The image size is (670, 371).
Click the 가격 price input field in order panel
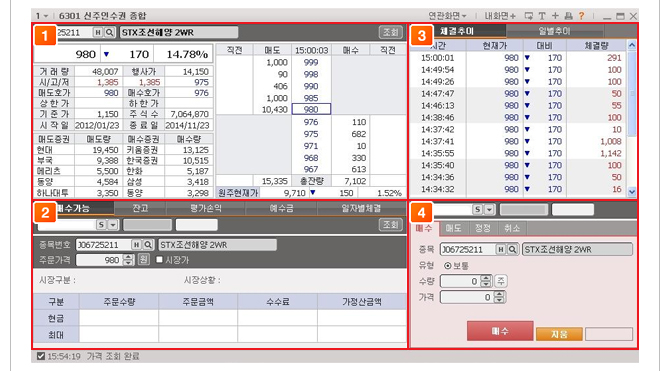point(467,297)
